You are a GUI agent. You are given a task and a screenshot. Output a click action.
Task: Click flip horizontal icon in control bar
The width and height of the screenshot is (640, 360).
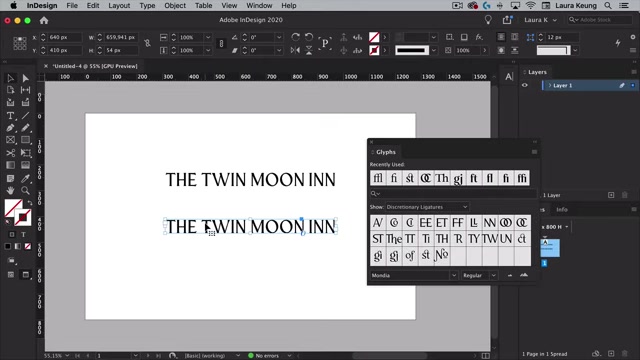[296, 50]
